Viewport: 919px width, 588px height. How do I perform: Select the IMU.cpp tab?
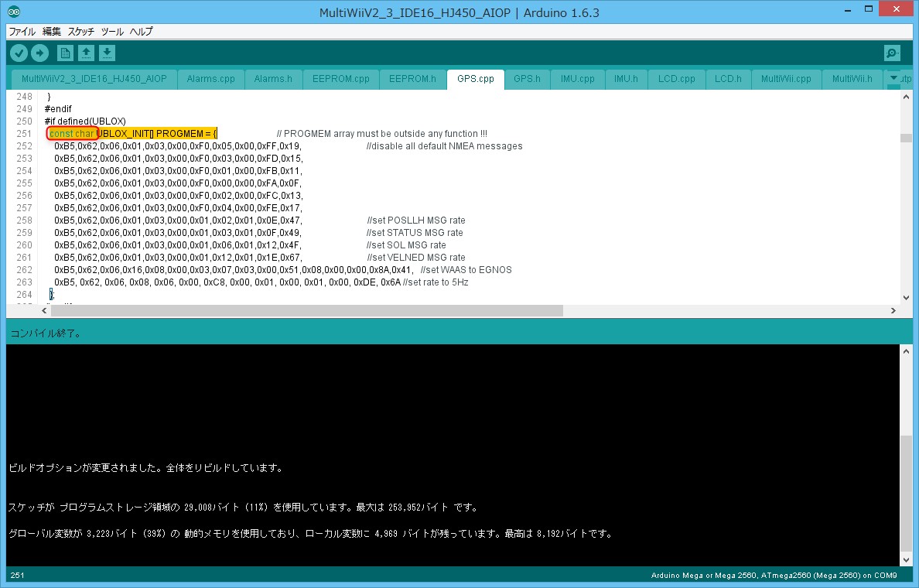[577, 79]
